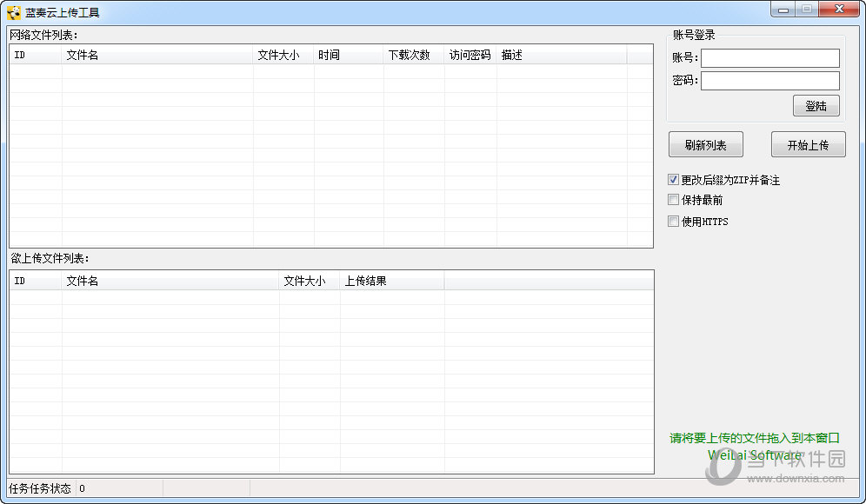The image size is (866, 504).
Task: Click the 欲上传文件列表 label
Action: [50, 258]
